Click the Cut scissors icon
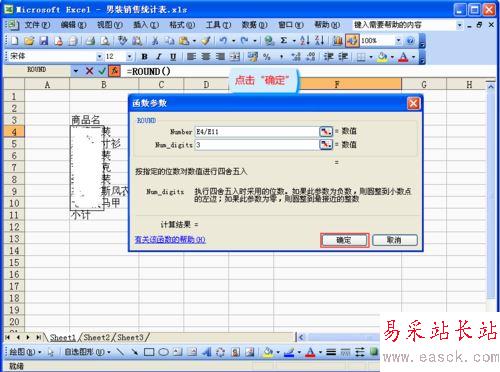Screen dimensions: 500x372 [x=155, y=41]
